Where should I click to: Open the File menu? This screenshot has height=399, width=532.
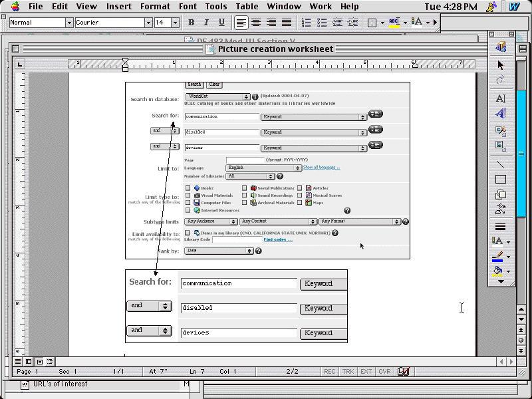click(x=36, y=7)
